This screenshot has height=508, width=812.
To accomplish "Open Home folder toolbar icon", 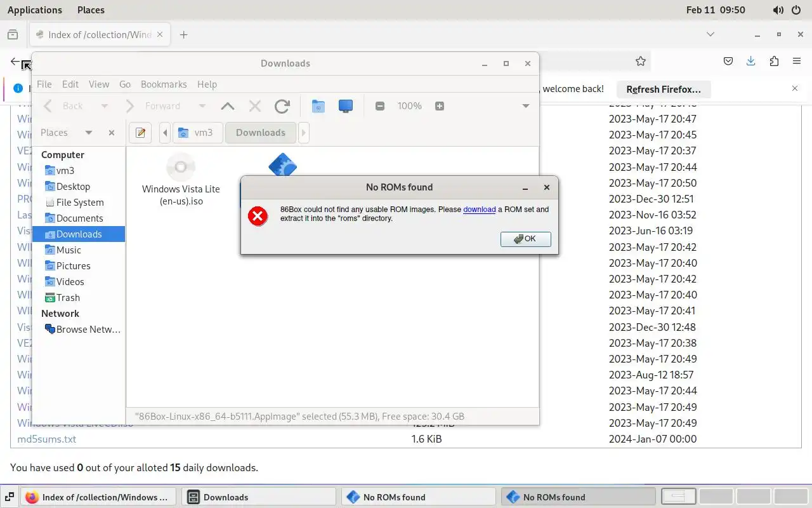I will tap(318, 106).
